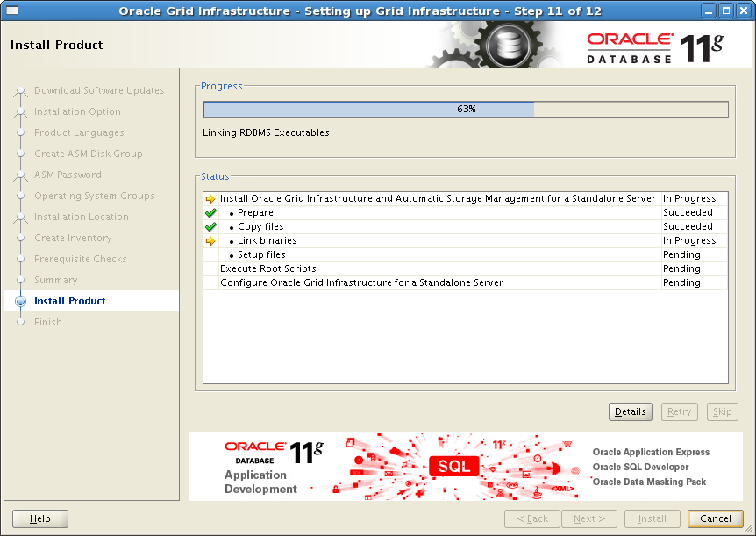Screen dimensions: 756x536
Task: Select Product Languages step
Action: (79, 132)
